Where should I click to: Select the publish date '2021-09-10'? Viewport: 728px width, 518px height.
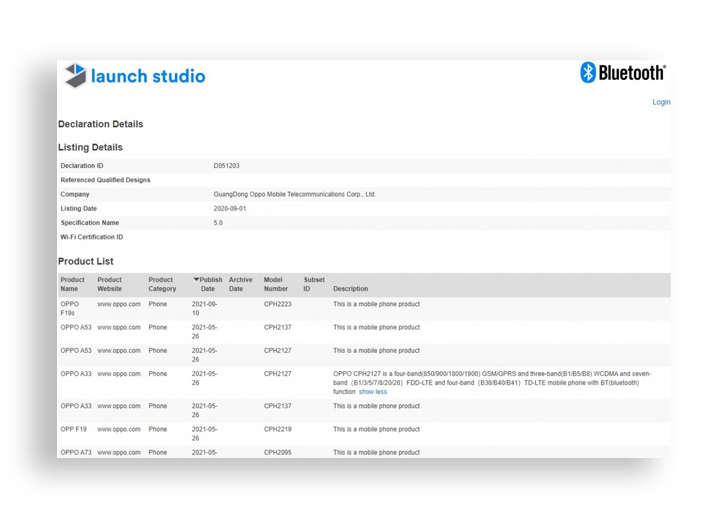click(204, 309)
